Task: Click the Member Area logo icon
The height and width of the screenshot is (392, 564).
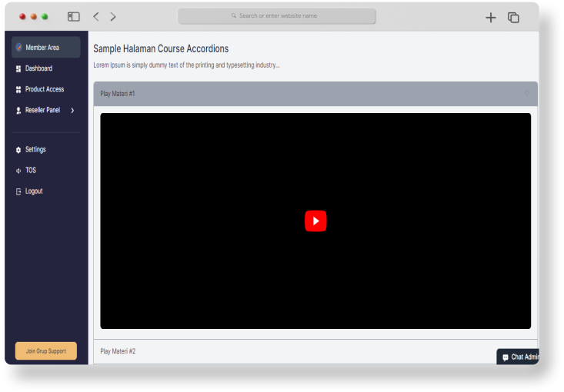Action: coord(19,48)
